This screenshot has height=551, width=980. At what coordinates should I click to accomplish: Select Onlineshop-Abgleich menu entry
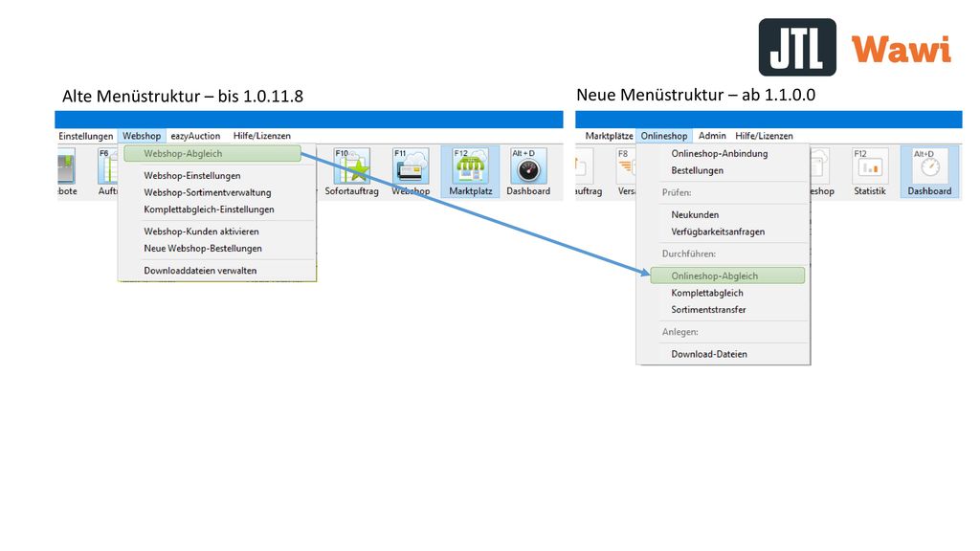point(727,276)
